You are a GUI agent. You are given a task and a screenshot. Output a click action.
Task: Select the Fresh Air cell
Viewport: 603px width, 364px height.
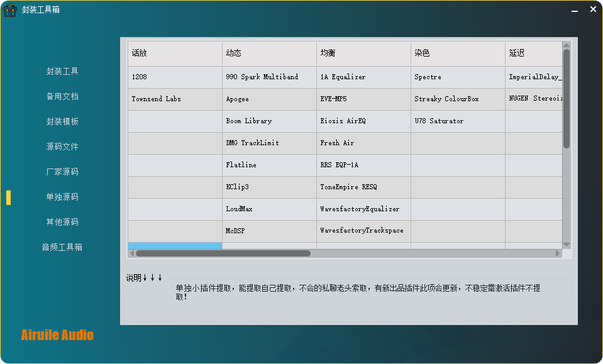click(x=363, y=143)
